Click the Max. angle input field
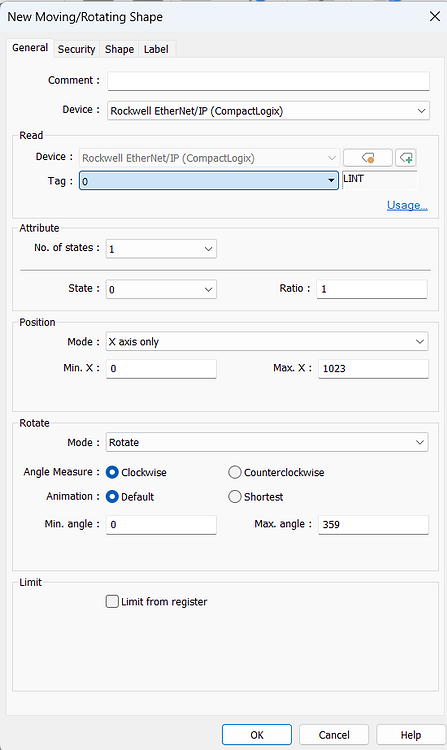 tap(373, 524)
